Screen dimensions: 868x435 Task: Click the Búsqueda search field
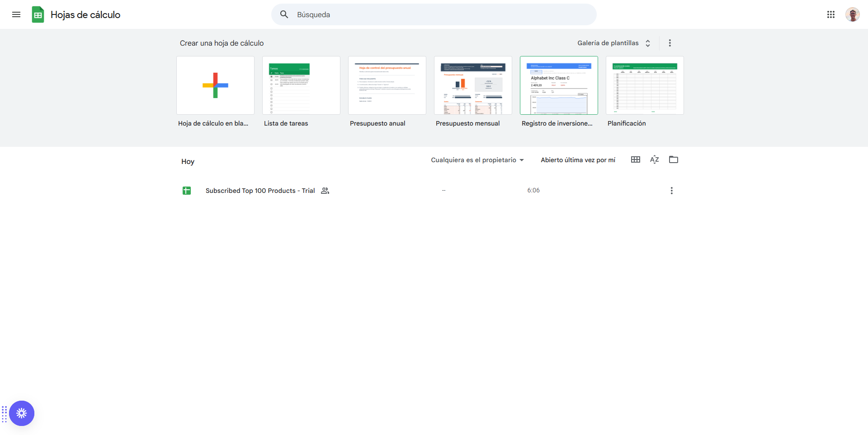coord(434,14)
